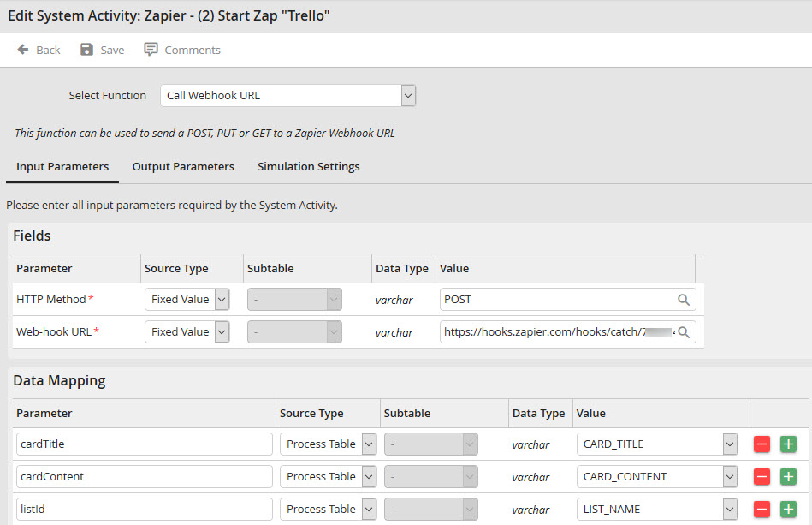
Task: Click the cardTitle parameter input
Action: (x=145, y=444)
